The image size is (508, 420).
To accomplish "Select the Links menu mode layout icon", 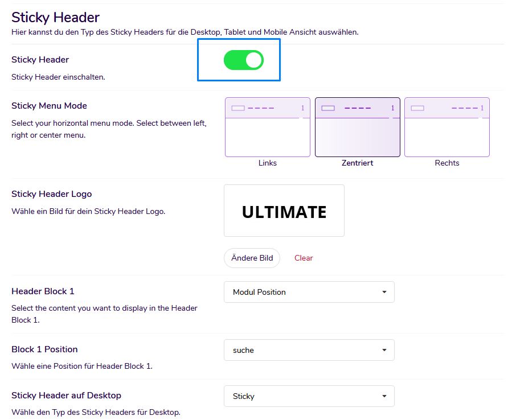I will click(x=267, y=127).
